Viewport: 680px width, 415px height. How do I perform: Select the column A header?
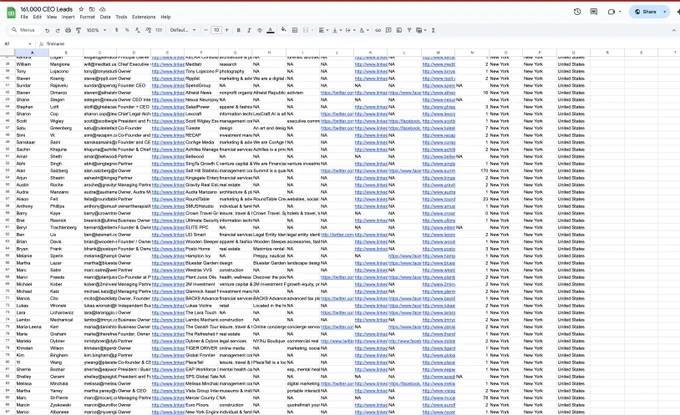(x=32, y=52)
